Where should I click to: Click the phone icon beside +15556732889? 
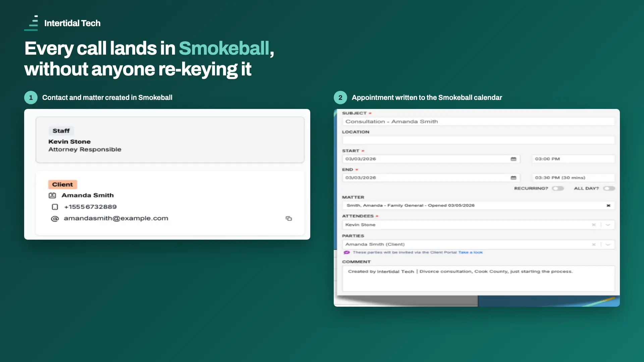pos(55,207)
